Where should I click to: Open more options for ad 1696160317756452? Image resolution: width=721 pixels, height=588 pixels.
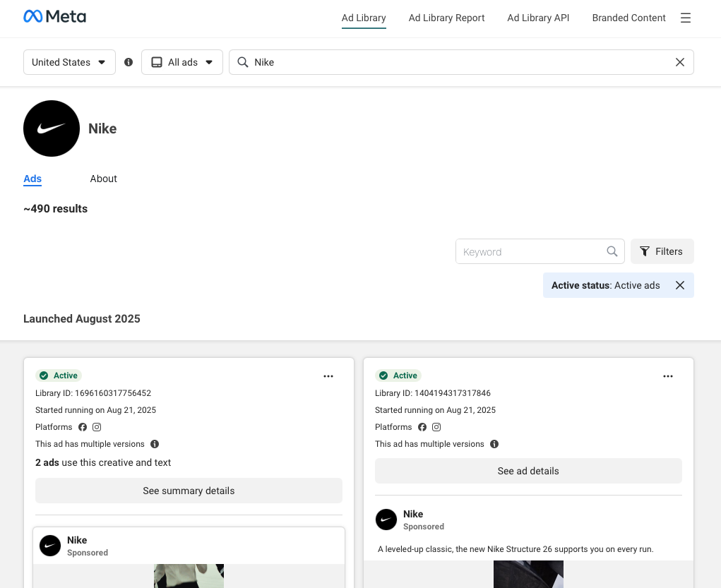coord(328,376)
